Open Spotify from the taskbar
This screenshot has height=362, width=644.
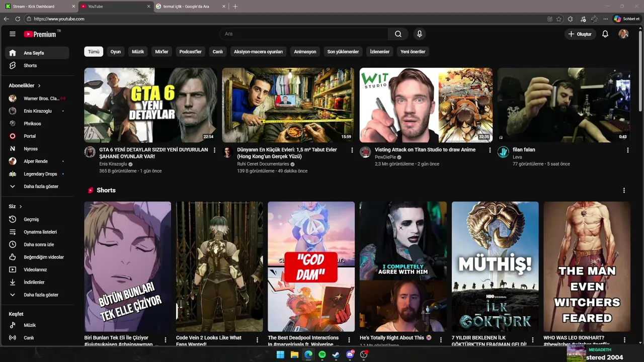pos(322,354)
